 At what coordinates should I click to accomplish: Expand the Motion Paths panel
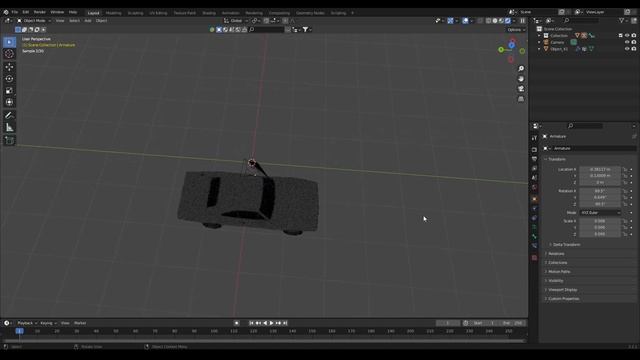pyautogui.click(x=559, y=271)
